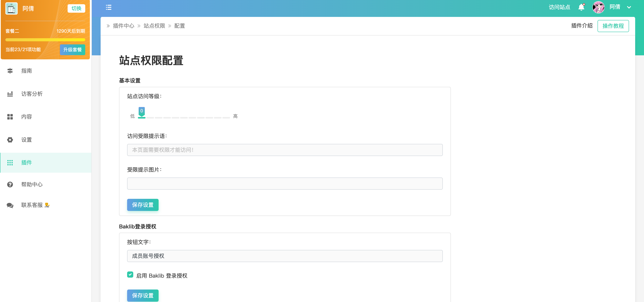Click 操作教程 tutorial button
The width and height of the screenshot is (644, 302).
(613, 26)
